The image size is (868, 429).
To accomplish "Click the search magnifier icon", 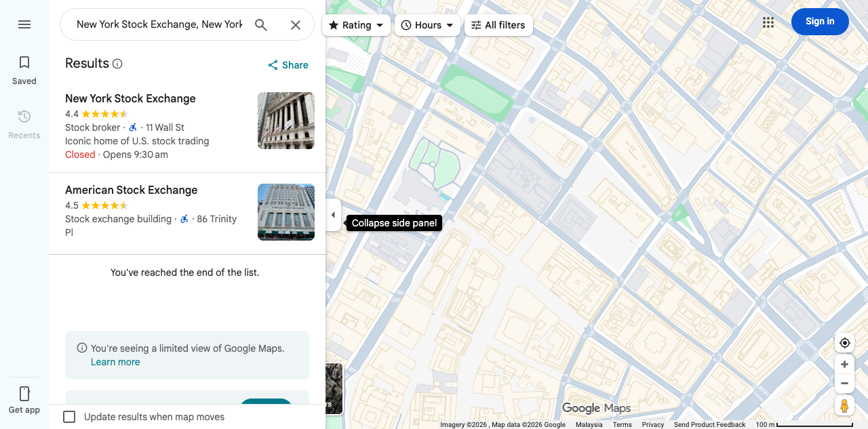I will (x=261, y=24).
